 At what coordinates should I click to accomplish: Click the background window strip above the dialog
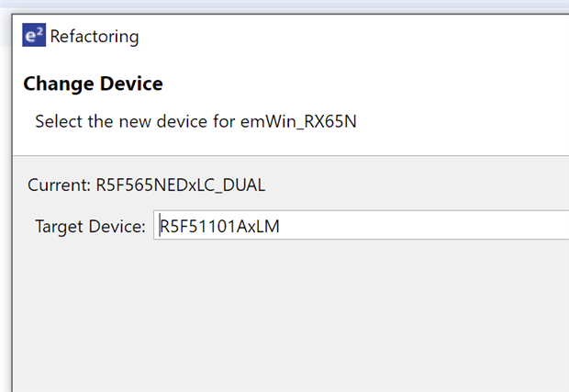click(x=275, y=6)
